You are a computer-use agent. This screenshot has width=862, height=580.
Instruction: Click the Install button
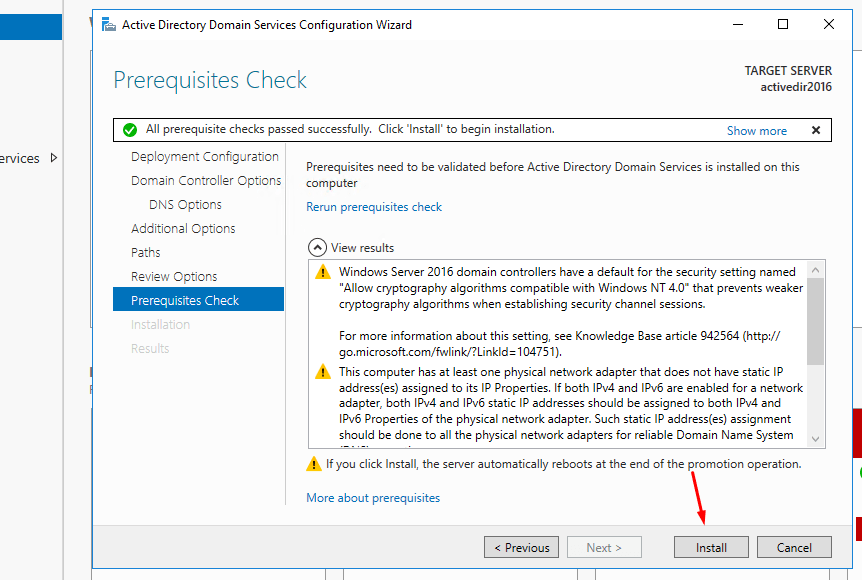(x=711, y=547)
